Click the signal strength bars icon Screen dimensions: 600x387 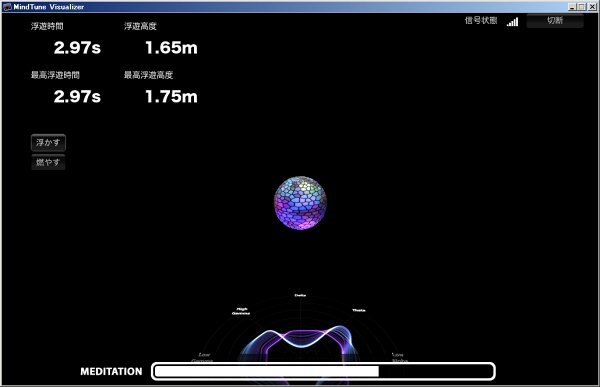512,22
